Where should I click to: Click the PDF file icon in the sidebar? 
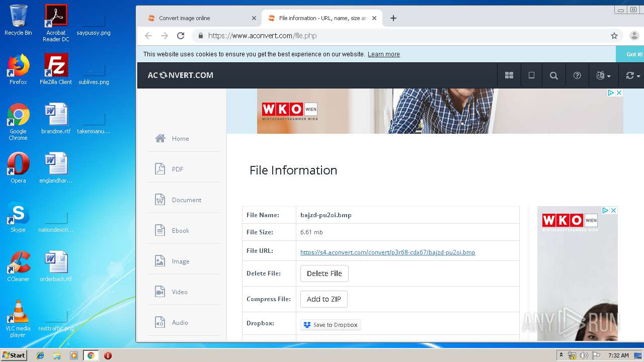160,169
